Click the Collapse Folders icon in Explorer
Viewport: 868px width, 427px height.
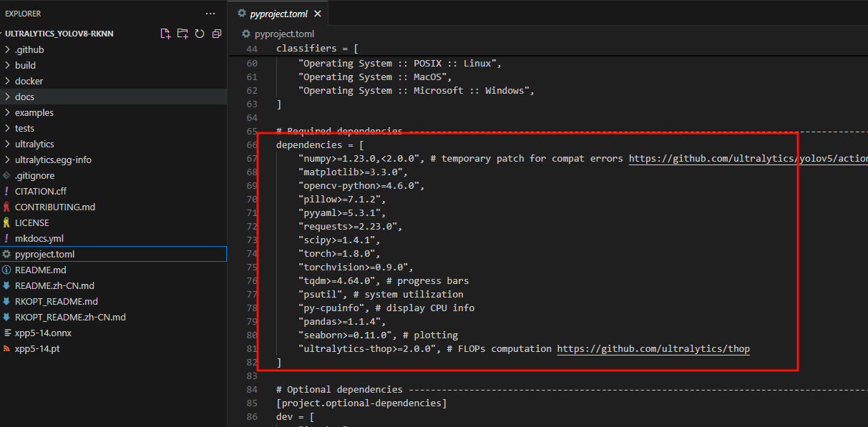[x=217, y=34]
